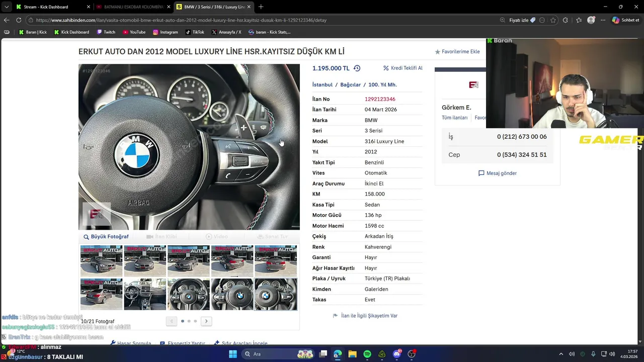Send a message with Mesaj gönder

(498, 173)
